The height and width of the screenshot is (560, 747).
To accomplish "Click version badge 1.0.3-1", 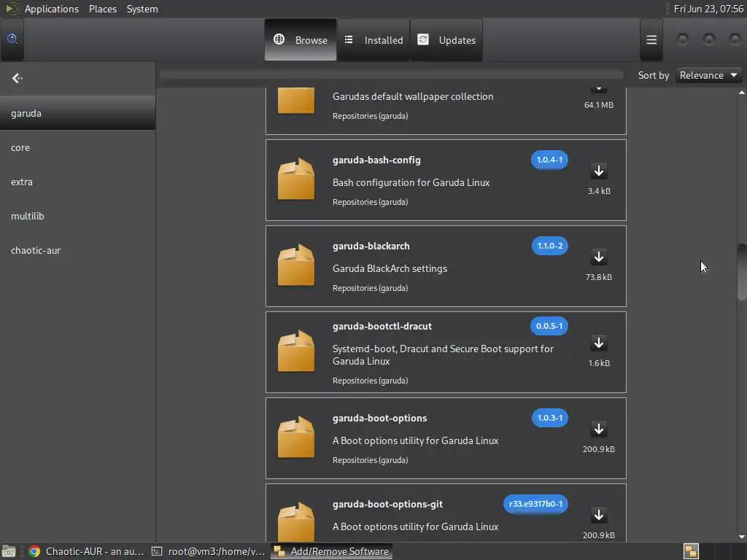I will pyautogui.click(x=550, y=418).
